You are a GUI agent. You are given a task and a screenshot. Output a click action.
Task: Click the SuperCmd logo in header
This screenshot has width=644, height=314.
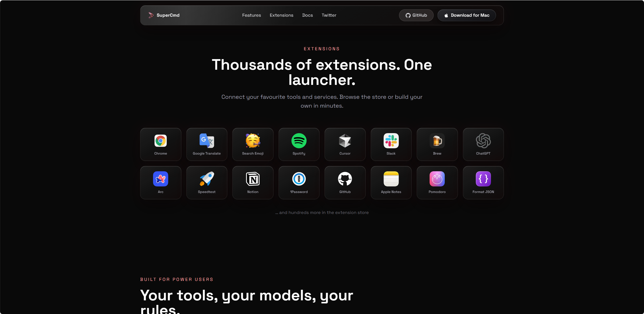pyautogui.click(x=164, y=15)
